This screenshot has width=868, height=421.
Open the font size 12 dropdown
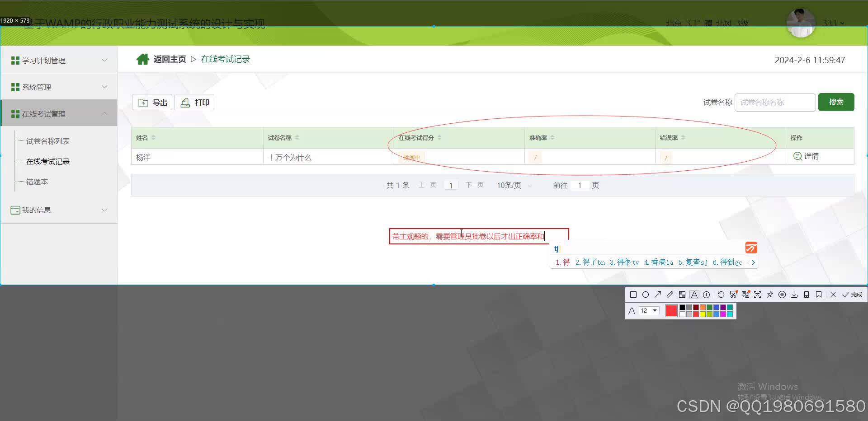pos(649,311)
